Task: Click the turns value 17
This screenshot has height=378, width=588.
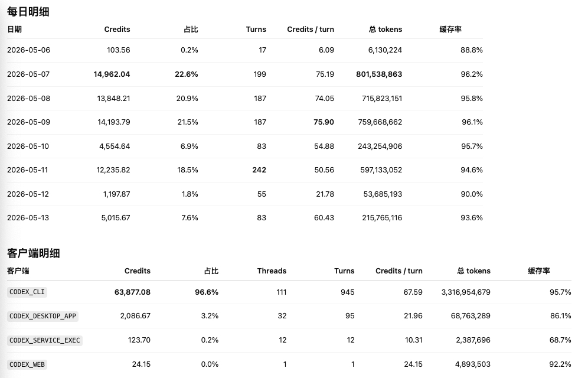Action: [x=263, y=50]
